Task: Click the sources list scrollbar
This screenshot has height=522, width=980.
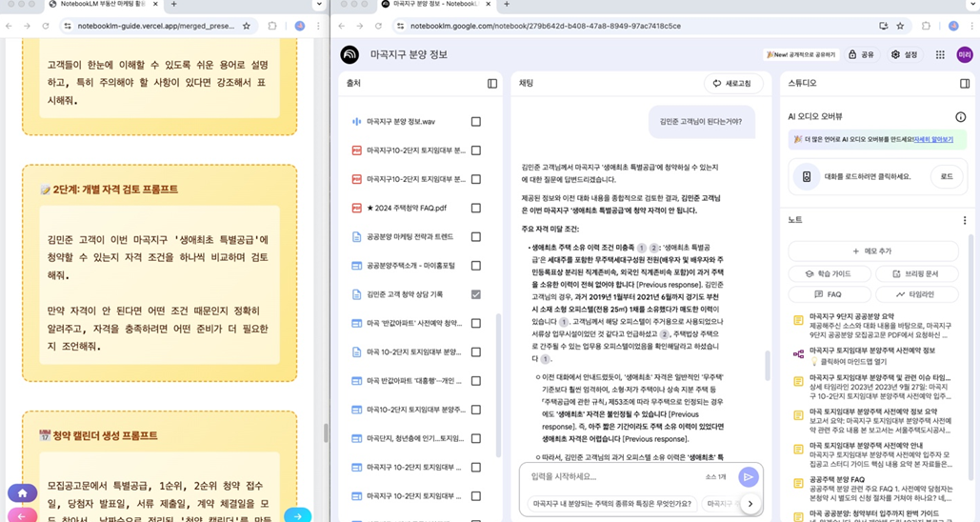Action: 498,385
